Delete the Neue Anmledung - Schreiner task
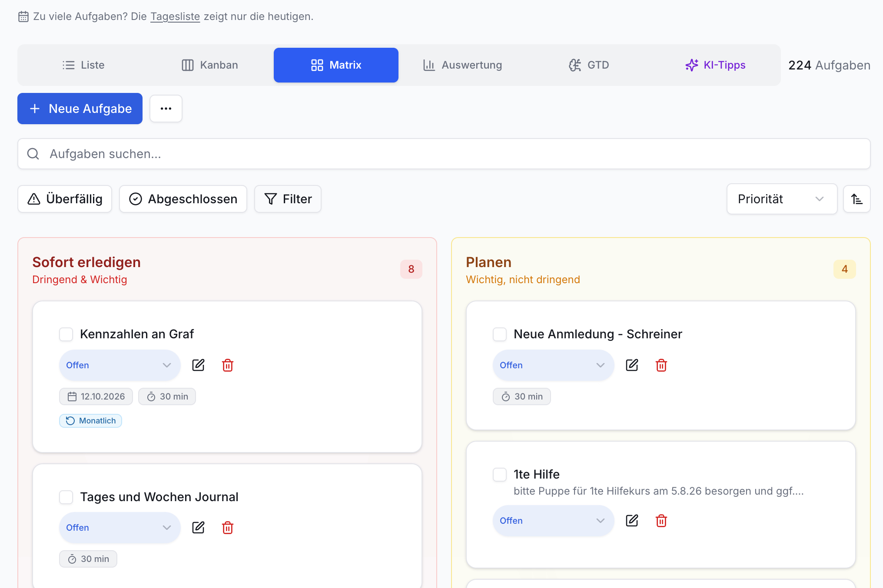The height and width of the screenshot is (588, 883). point(661,365)
